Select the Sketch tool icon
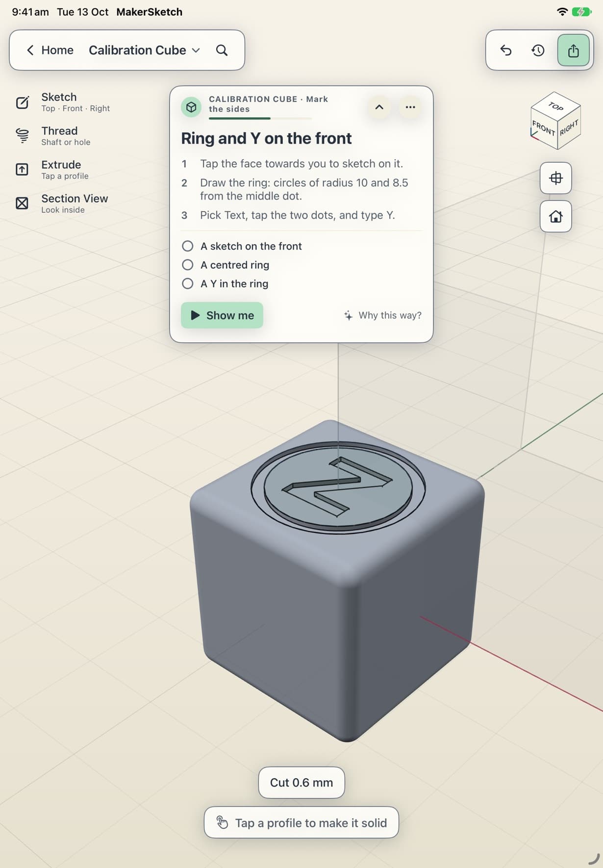The width and height of the screenshot is (603, 868). pyautogui.click(x=22, y=102)
